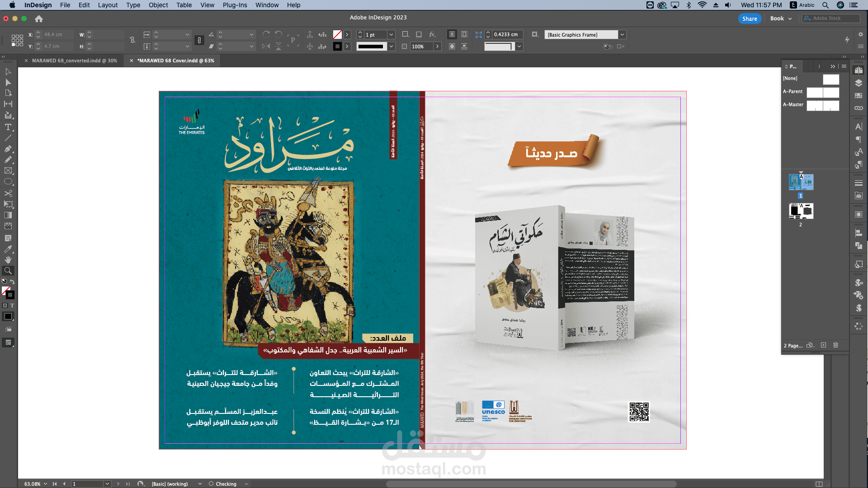Open the stroke weight dropdown

click(x=392, y=35)
